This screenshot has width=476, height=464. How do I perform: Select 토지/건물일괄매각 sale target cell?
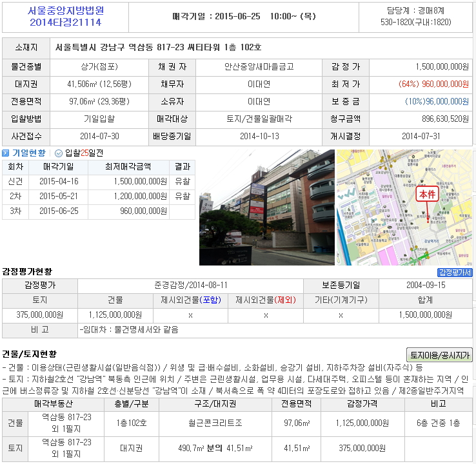click(x=259, y=119)
